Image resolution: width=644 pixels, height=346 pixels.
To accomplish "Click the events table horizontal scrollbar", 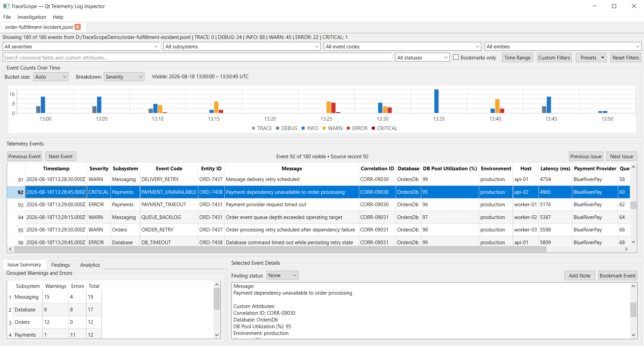I will (x=280, y=249).
